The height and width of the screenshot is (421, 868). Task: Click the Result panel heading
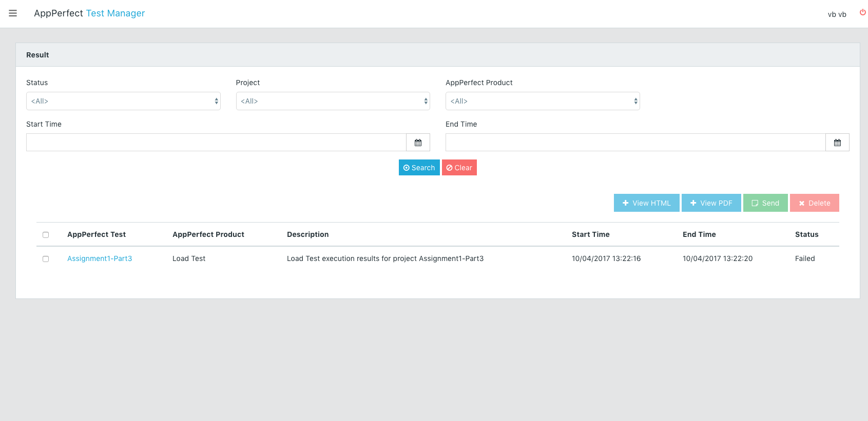coord(37,55)
